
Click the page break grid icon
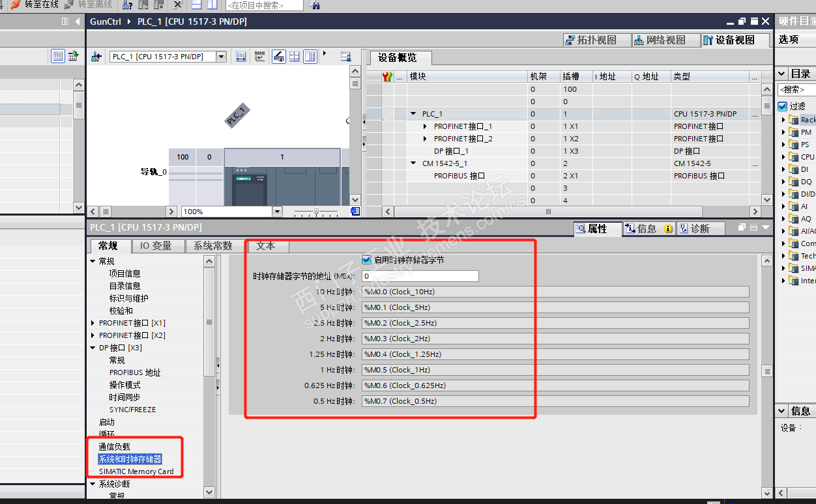click(x=295, y=57)
